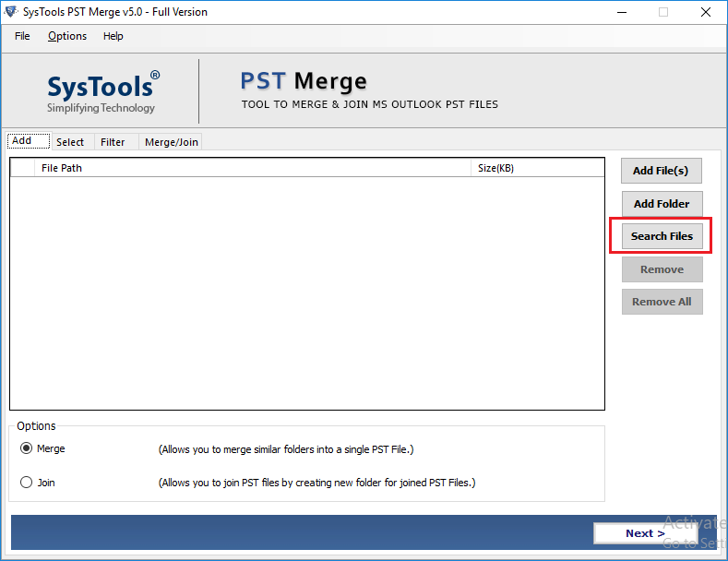Select the Join radio option
The width and height of the screenshot is (728, 561).
[26, 483]
